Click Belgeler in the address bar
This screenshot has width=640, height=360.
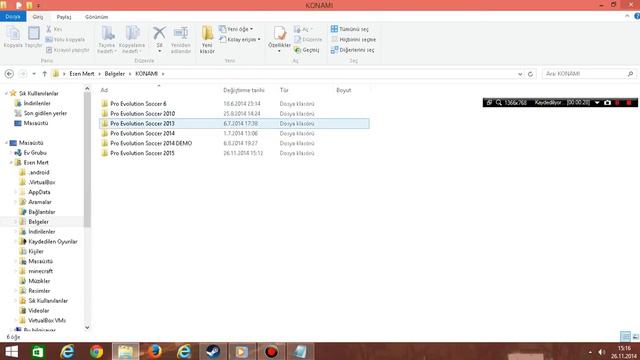point(115,74)
